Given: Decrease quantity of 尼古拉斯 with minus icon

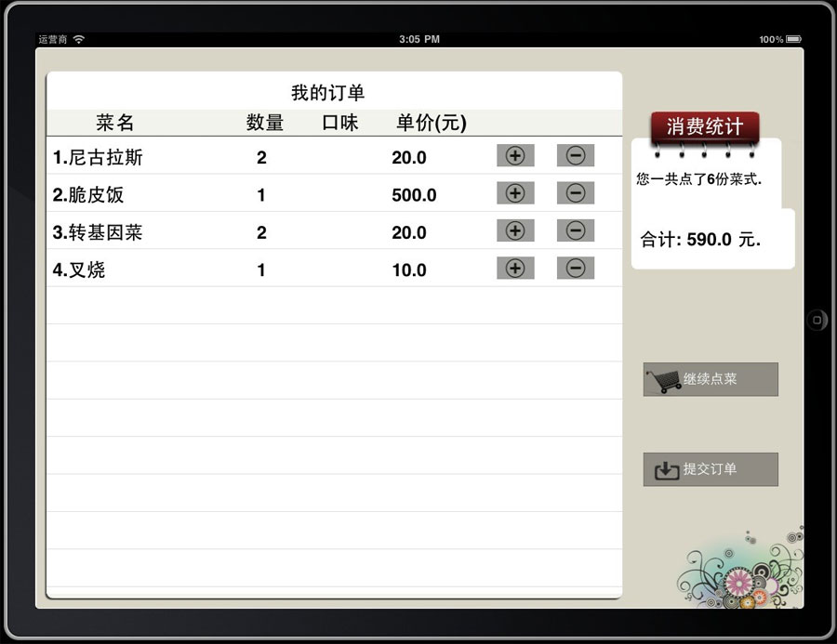Looking at the screenshot, I should [x=575, y=156].
